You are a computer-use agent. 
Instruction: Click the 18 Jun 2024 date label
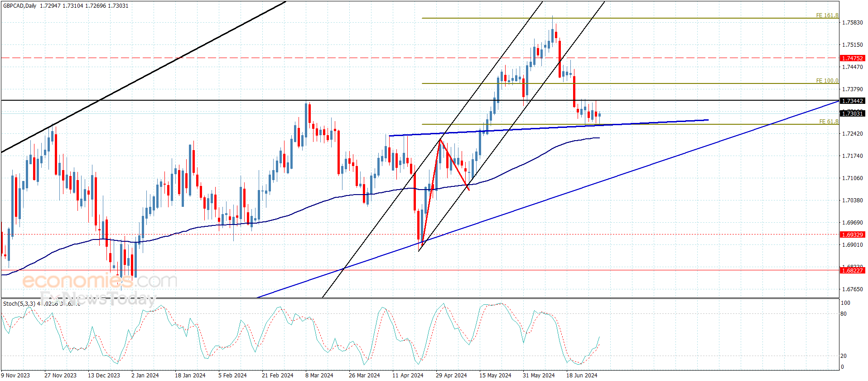[x=582, y=375]
